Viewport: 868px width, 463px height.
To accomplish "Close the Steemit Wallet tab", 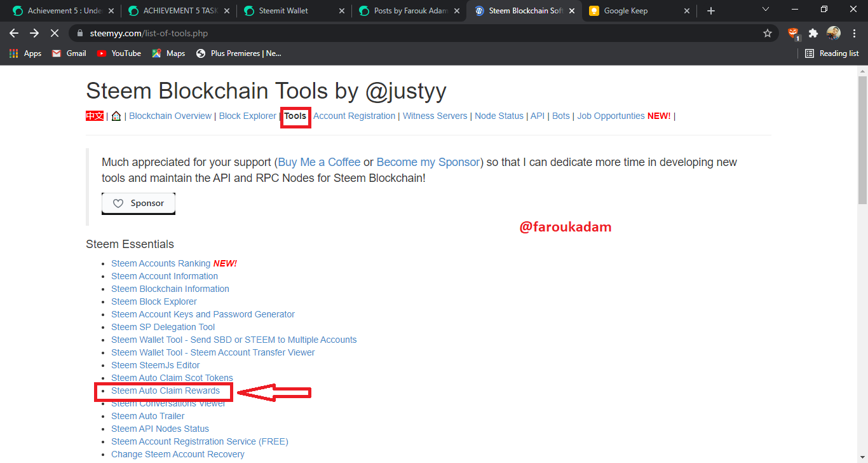I will [x=342, y=11].
